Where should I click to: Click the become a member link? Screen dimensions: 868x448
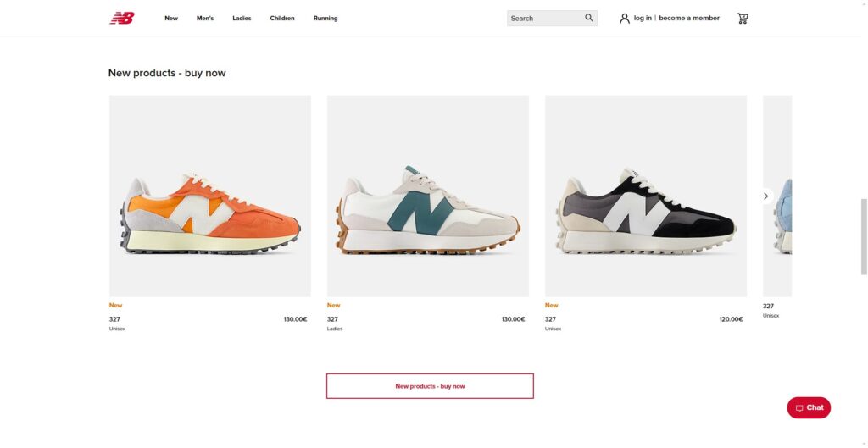(689, 19)
